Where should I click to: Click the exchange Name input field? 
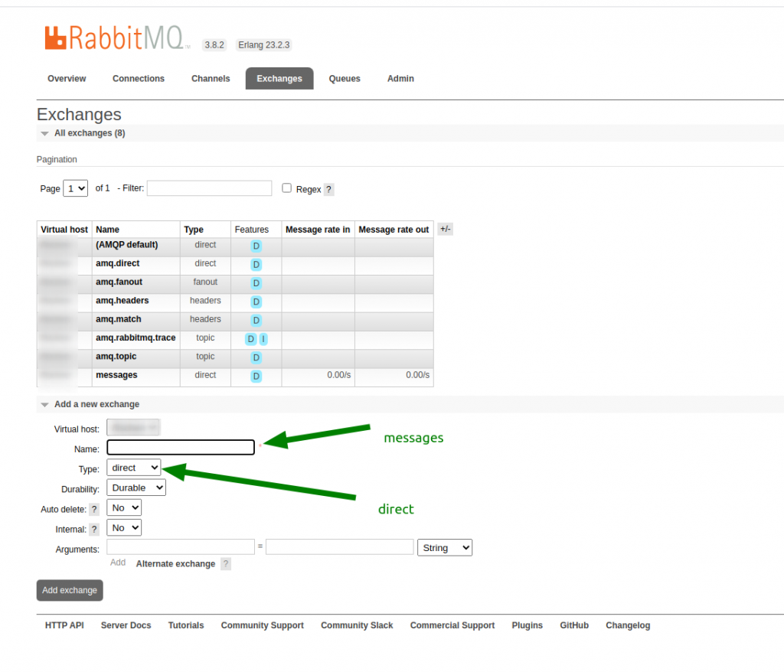181,448
